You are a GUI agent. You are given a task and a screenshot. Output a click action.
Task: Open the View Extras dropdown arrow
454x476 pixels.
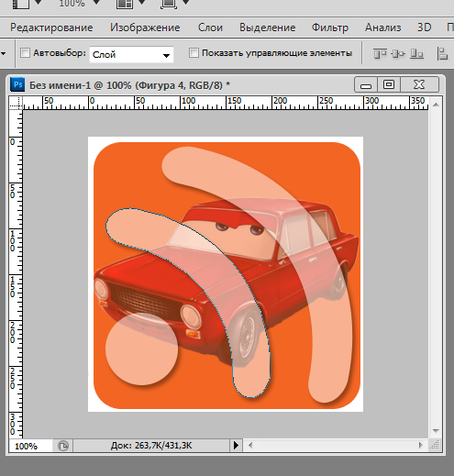pyautogui.click(x=39, y=3)
